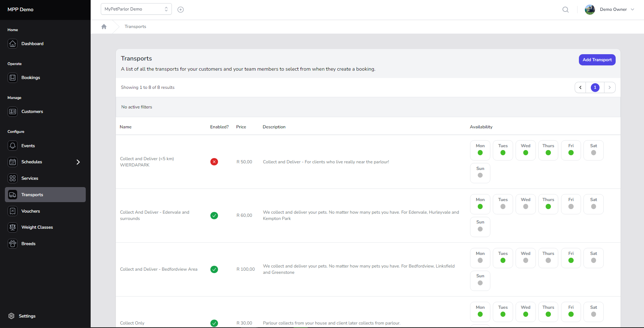Click the Services grid icon
Image resolution: width=644 pixels, height=328 pixels.
tap(13, 178)
